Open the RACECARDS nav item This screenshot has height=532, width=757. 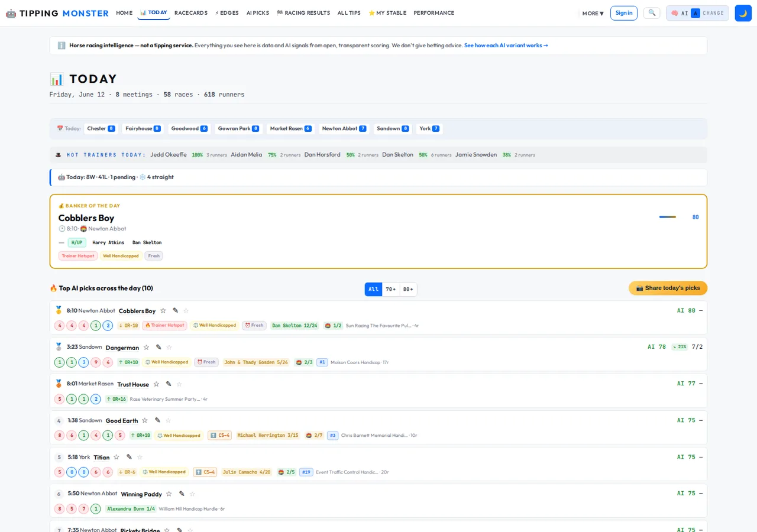[191, 13]
